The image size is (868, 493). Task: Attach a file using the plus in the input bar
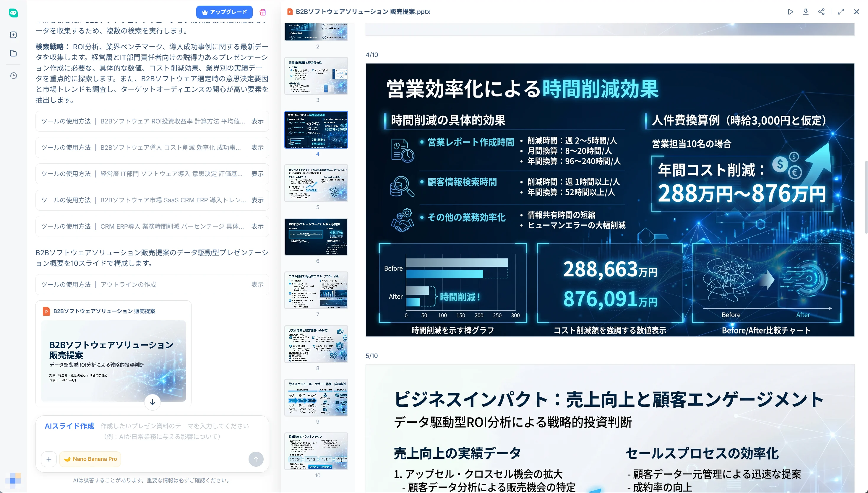[49, 459]
